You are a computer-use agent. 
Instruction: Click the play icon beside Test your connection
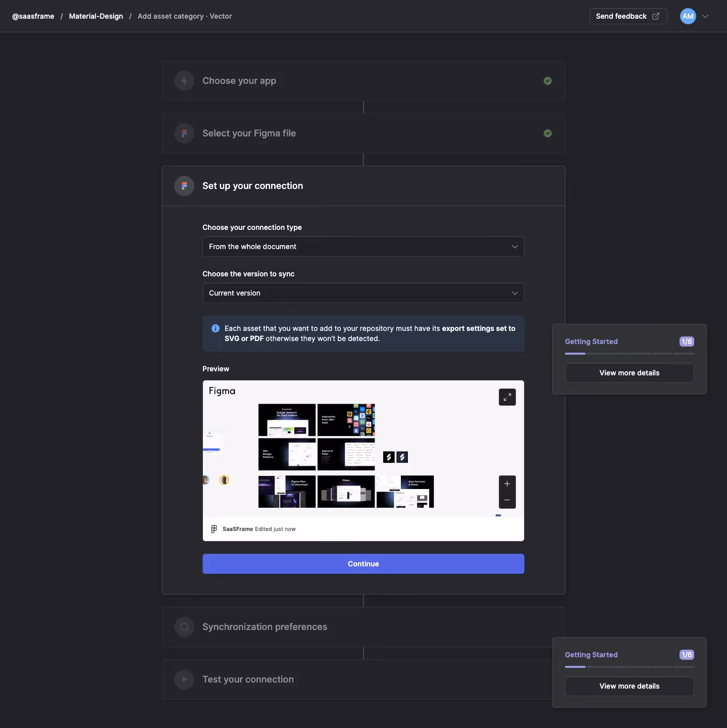tap(184, 679)
